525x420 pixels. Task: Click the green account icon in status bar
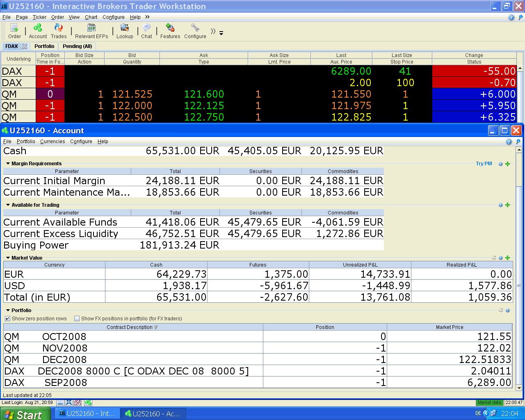[88, 403]
